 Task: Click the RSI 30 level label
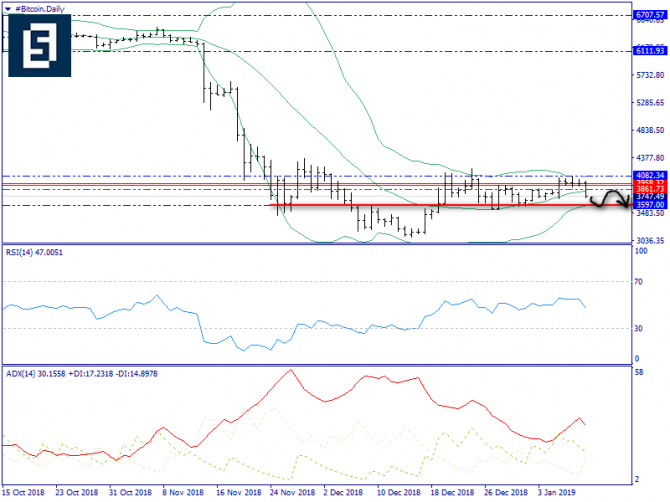(x=638, y=328)
